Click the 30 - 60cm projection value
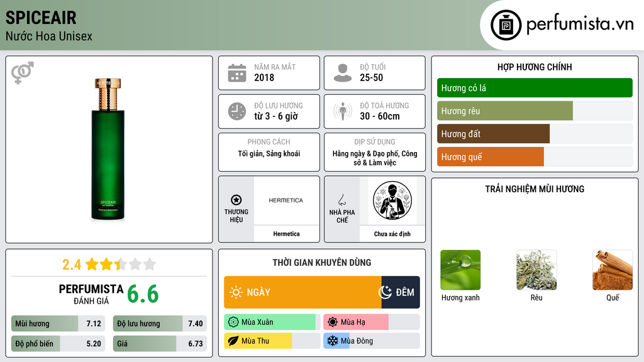Screen dimensions: 644x362 tap(380, 116)
